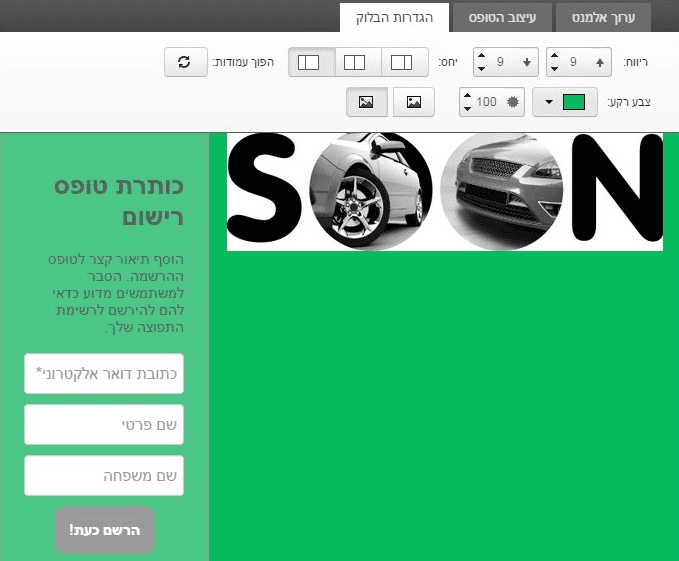The height and width of the screenshot is (561, 679).
Task: Increase the top spacing value stepper
Action: tap(554, 55)
